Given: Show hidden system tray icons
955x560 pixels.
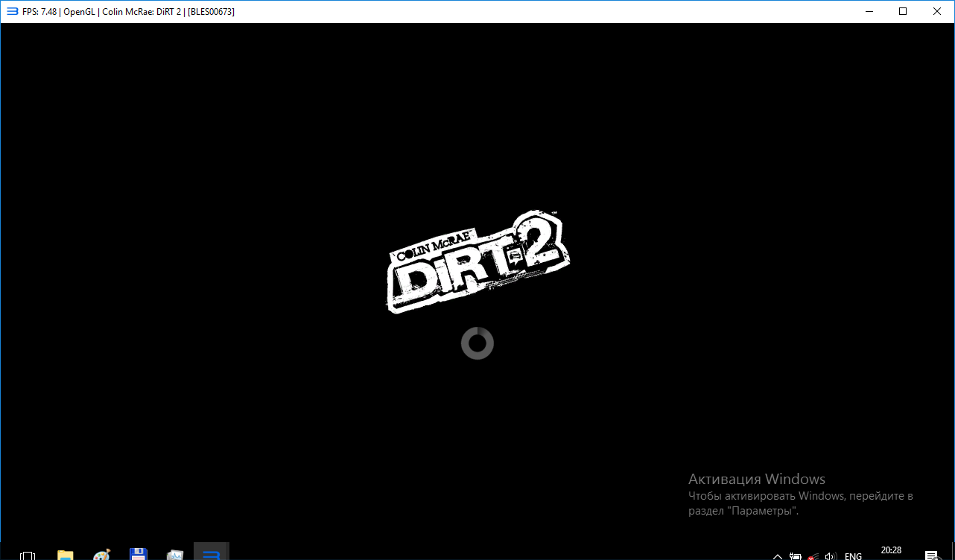Looking at the screenshot, I should coord(778,556).
